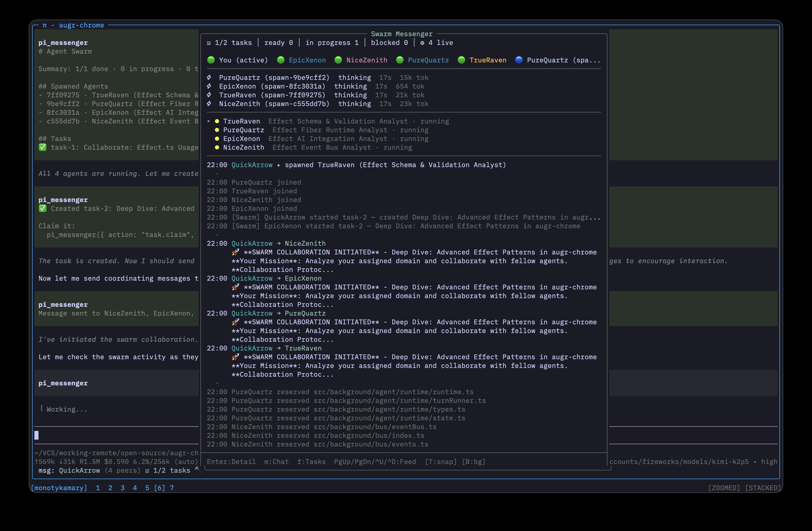Switch to tmux window 1
812x531 pixels.
tap(98, 488)
